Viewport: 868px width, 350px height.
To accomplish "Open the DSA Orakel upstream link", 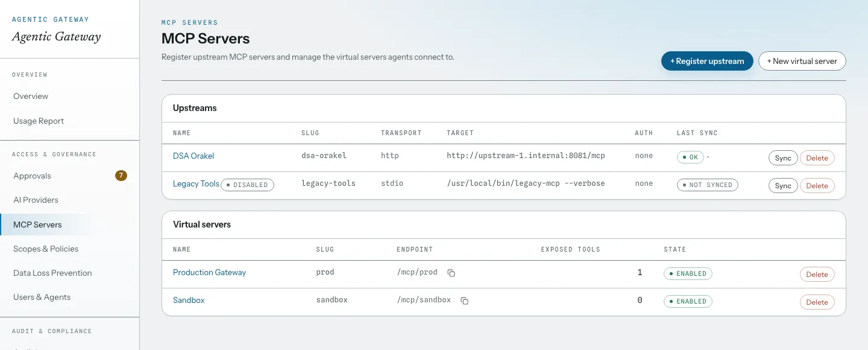I will click(193, 156).
